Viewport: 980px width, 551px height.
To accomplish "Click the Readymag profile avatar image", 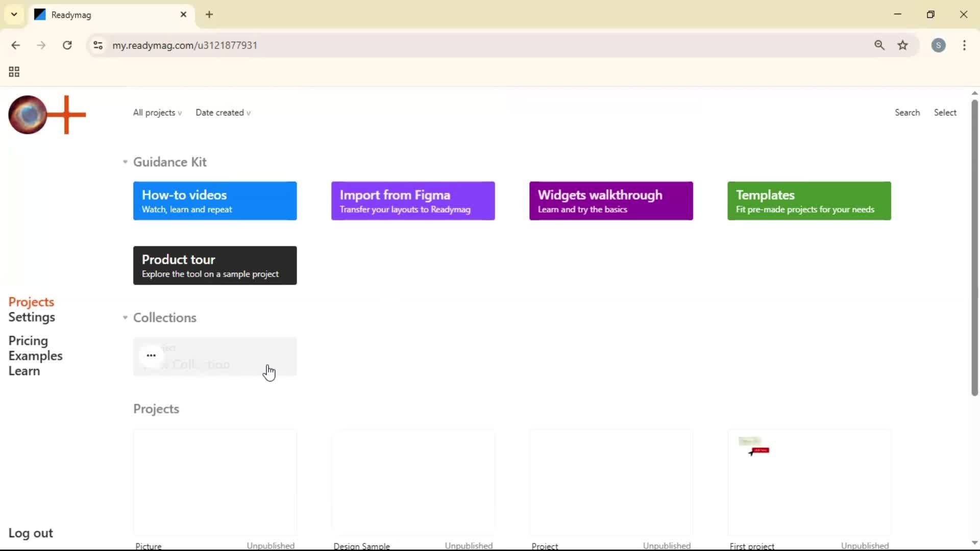I will (x=28, y=115).
